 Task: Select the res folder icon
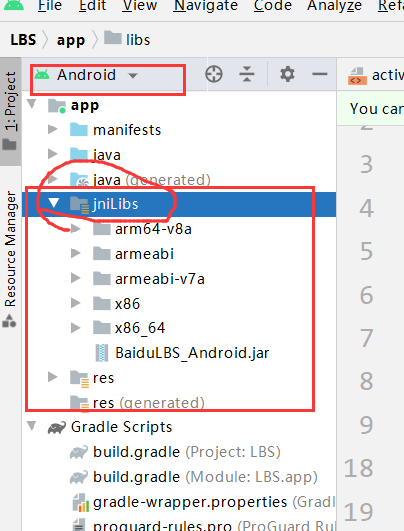[80, 378]
